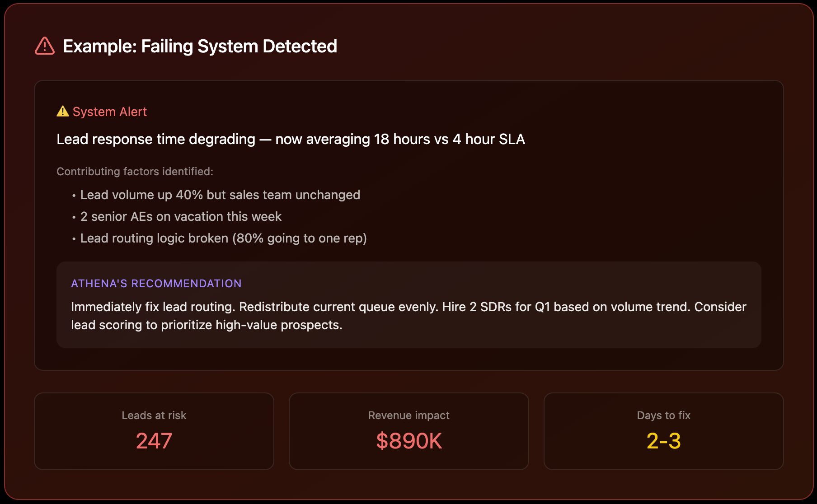Select the 'Lead routing logic broken' factor
This screenshot has height=504, width=817.
[x=223, y=238]
